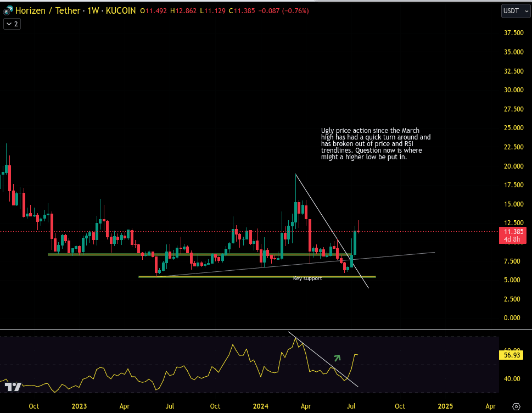Click the 2024 label on time axis
532x413 pixels.
coord(261,406)
